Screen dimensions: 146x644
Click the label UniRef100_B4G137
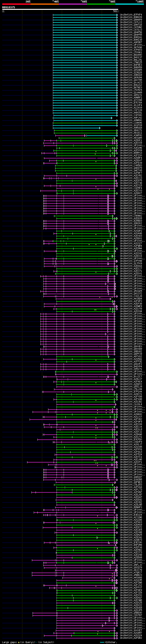[x=131, y=58]
